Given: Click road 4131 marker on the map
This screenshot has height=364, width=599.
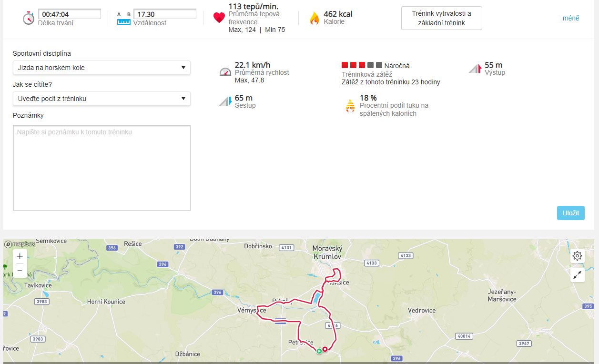Looking at the screenshot, I should click(x=286, y=247).
